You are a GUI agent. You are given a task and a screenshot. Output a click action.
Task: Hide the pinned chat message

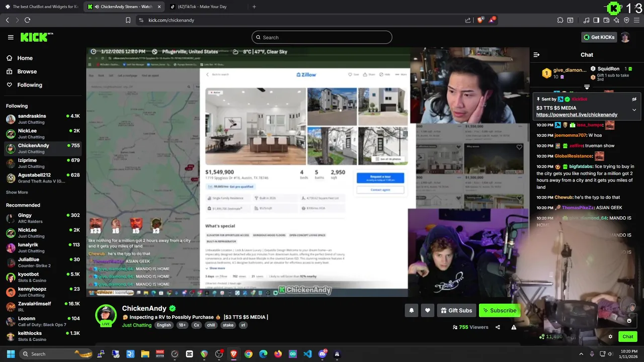pyautogui.click(x=634, y=99)
